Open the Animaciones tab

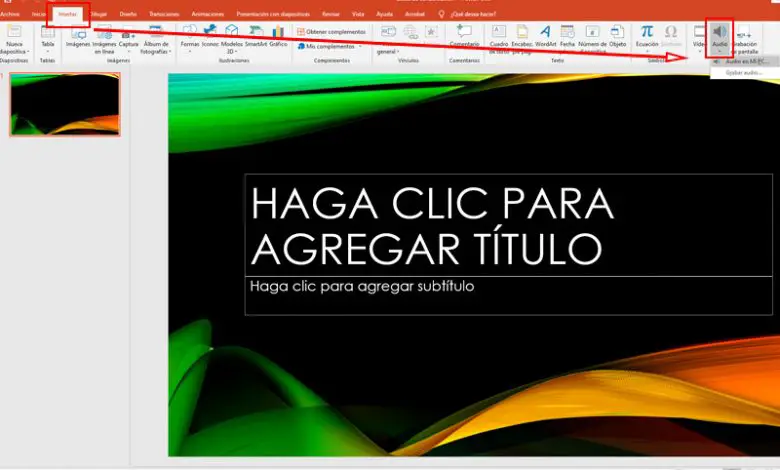[x=207, y=14]
